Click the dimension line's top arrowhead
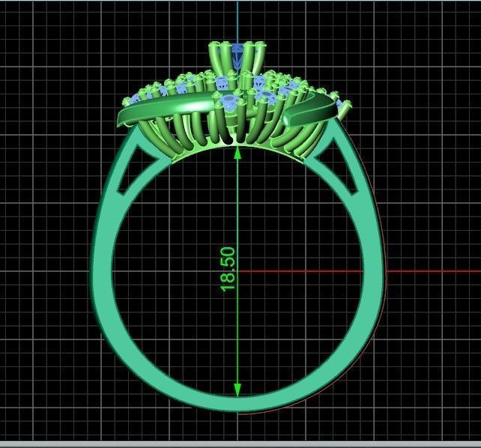481x448 pixels. (238, 153)
